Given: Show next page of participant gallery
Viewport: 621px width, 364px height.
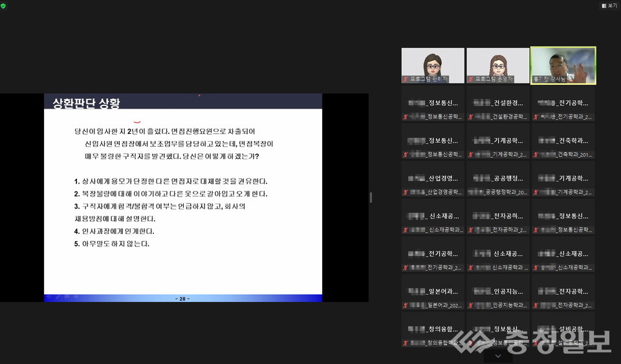Looking at the screenshot, I should [x=498, y=356].
